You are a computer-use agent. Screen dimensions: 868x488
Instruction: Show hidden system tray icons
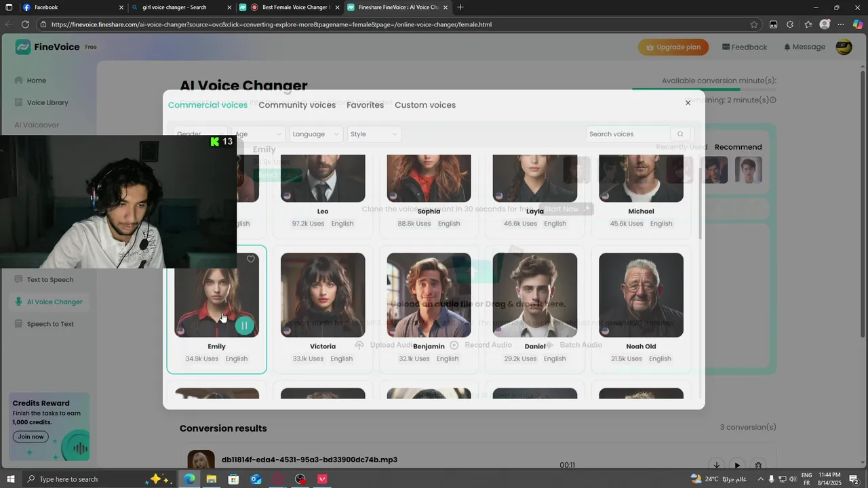pos(760,479)
